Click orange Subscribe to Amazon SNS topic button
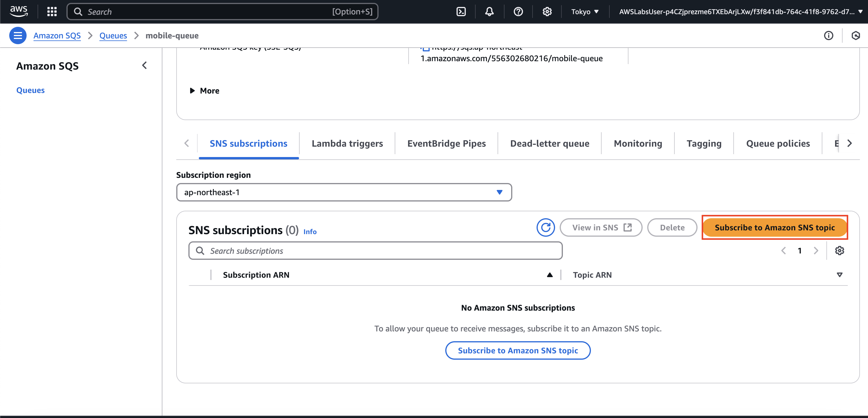The width and height of the screenshot is (868, 418). 774,227
